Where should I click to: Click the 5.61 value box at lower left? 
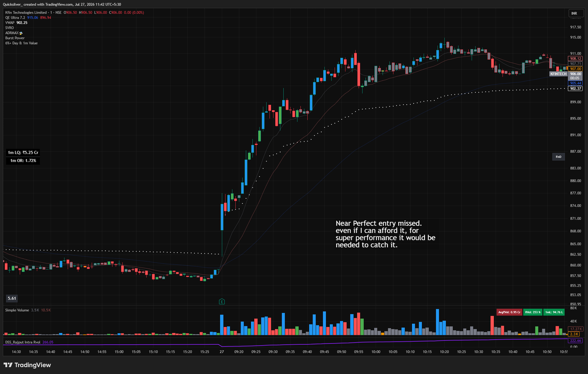click(x=11, y=298)
